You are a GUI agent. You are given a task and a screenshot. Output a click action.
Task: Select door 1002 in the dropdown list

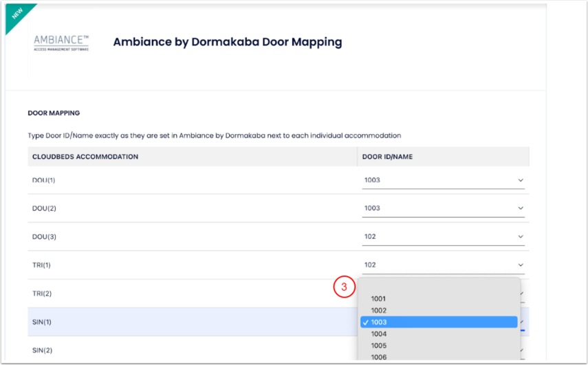coord(378,311)
